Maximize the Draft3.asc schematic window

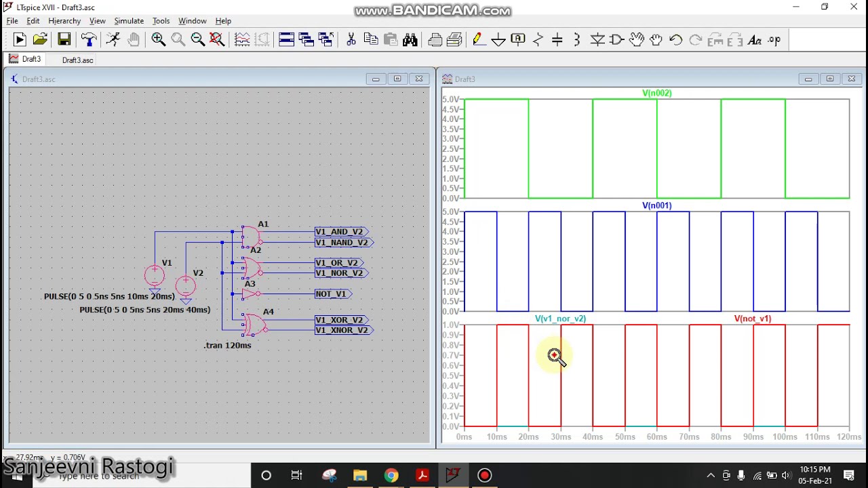click(x=397, y=79)
